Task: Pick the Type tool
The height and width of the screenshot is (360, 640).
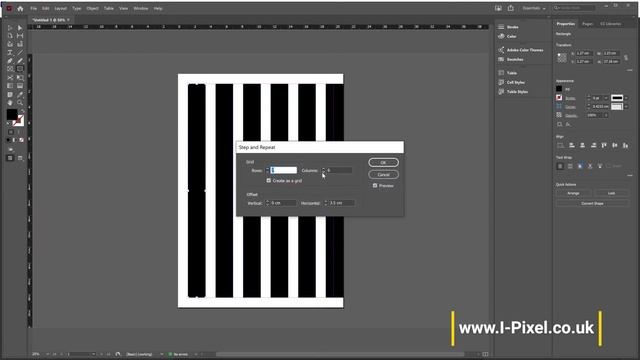Action: click(x=10, y=53)
